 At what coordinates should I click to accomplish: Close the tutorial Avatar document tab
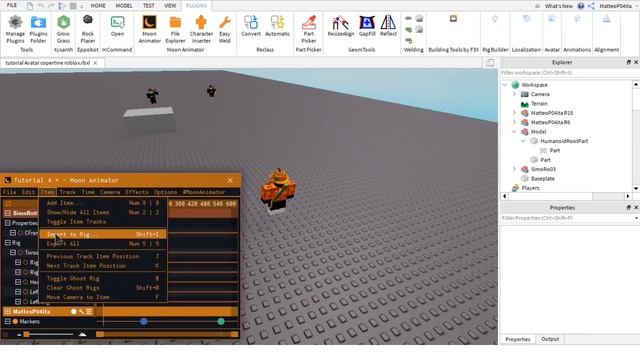(x=95, y=63)
